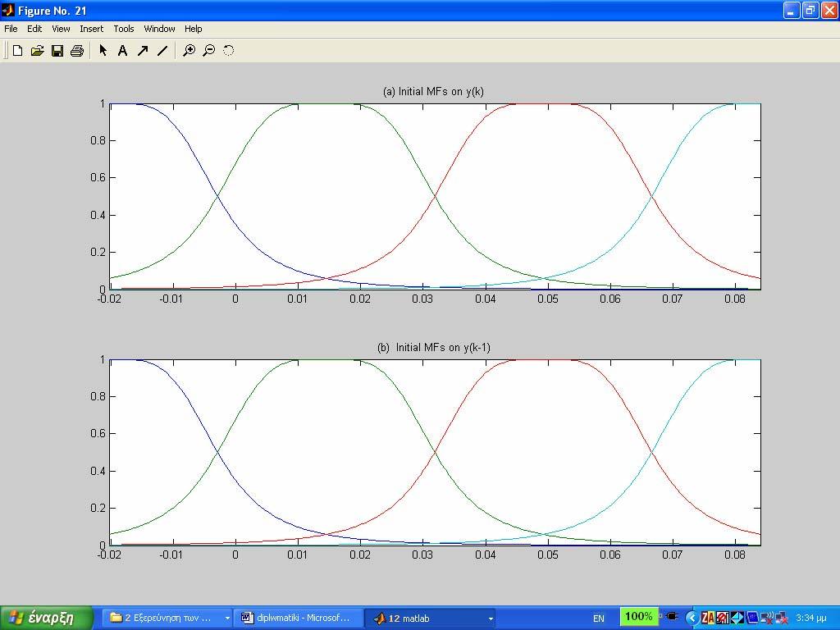Screen dimensions: 840x630
Task: Select the Edit Plot arrow tool
Action: point(103,50)
